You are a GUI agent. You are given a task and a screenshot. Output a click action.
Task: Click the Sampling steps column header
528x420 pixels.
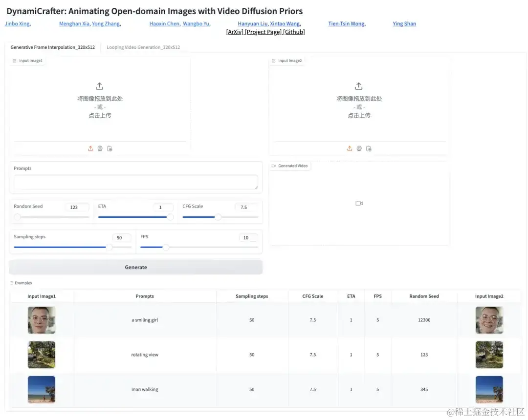pyautogui.click(x=252, y=296)
